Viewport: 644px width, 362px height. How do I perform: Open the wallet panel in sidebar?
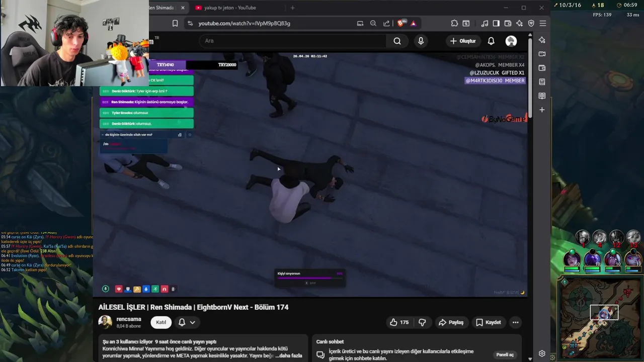tap(542, 68)
